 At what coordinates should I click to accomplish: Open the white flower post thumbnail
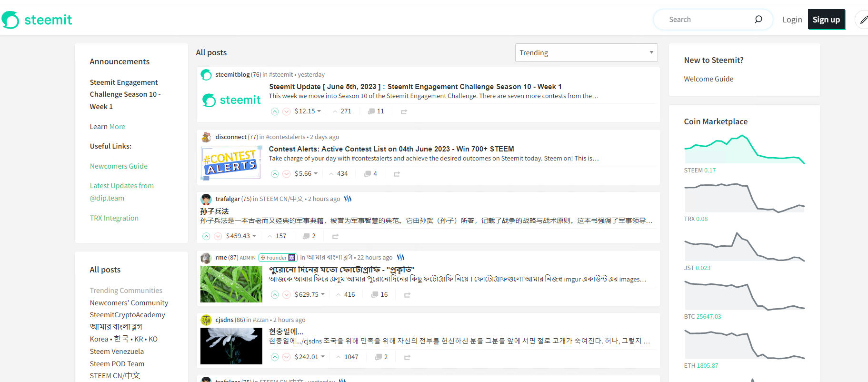click(x=231, y=346)
